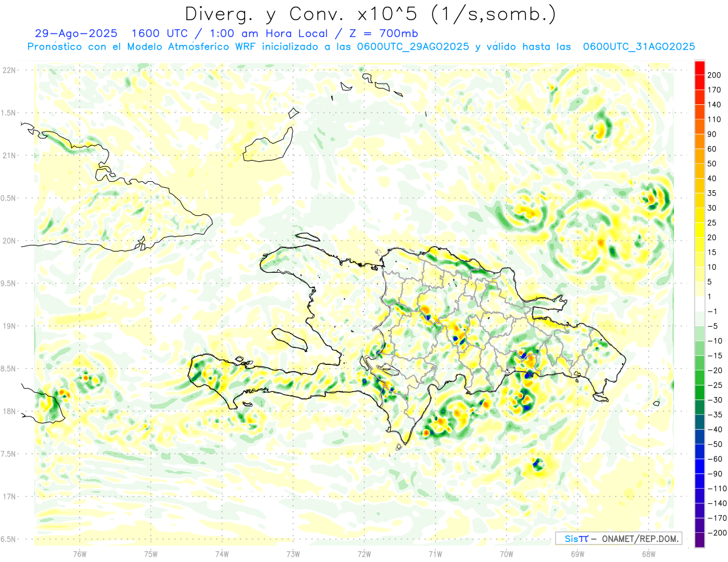Click the positive '90' colorbar label
The width and height of the screenshot is (728, 562).
712,134
